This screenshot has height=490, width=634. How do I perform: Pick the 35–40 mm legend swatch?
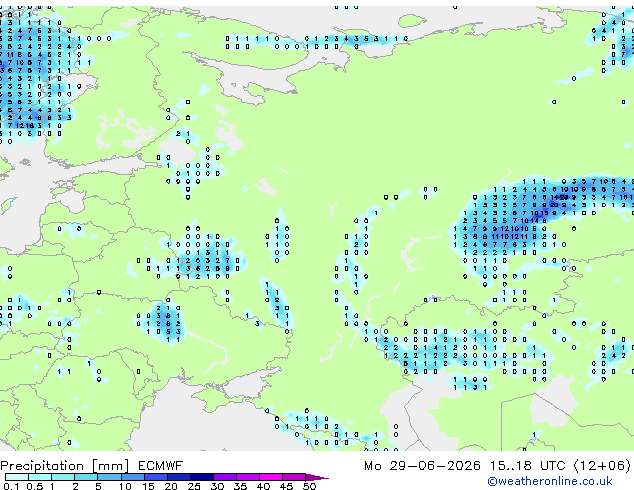[247, 477]
